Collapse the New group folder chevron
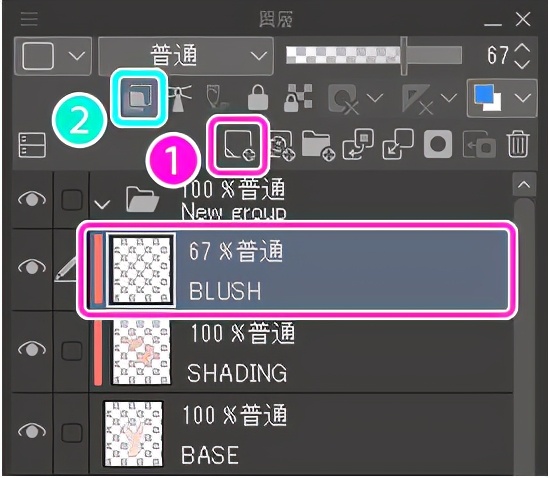Image resolution: width=548 pixels, height=478 pixels. tap(102, 204)
